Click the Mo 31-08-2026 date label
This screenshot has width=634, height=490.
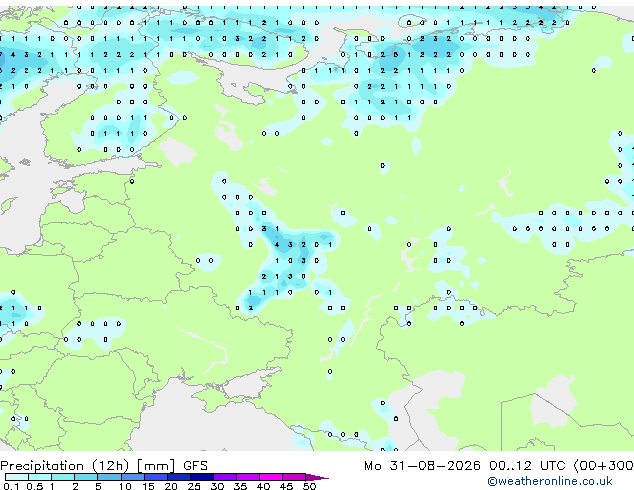422,466
